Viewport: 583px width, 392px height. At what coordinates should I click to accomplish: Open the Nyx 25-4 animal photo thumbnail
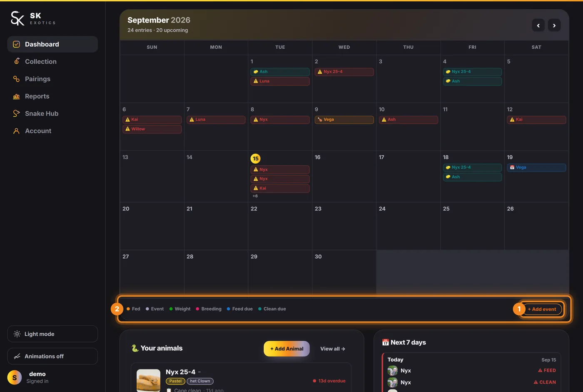point(148,380)
